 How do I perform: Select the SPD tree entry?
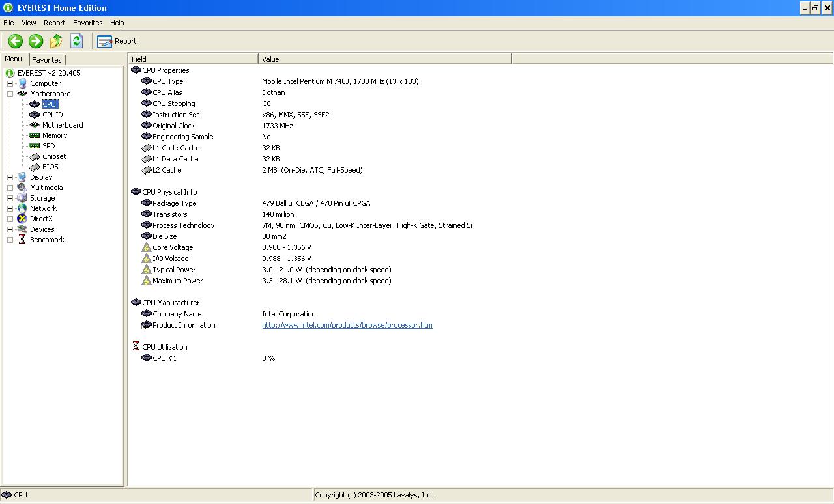click(x=48, y=146)
